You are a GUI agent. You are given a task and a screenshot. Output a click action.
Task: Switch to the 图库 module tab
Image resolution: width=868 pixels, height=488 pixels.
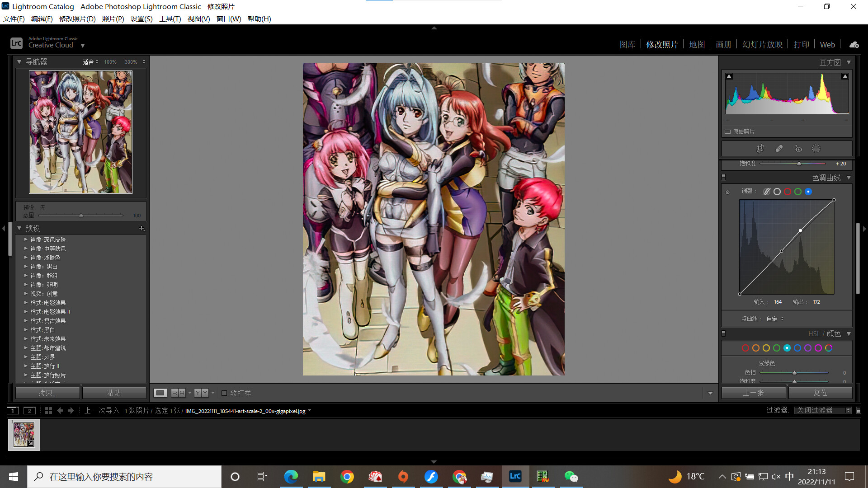(627, 45)
